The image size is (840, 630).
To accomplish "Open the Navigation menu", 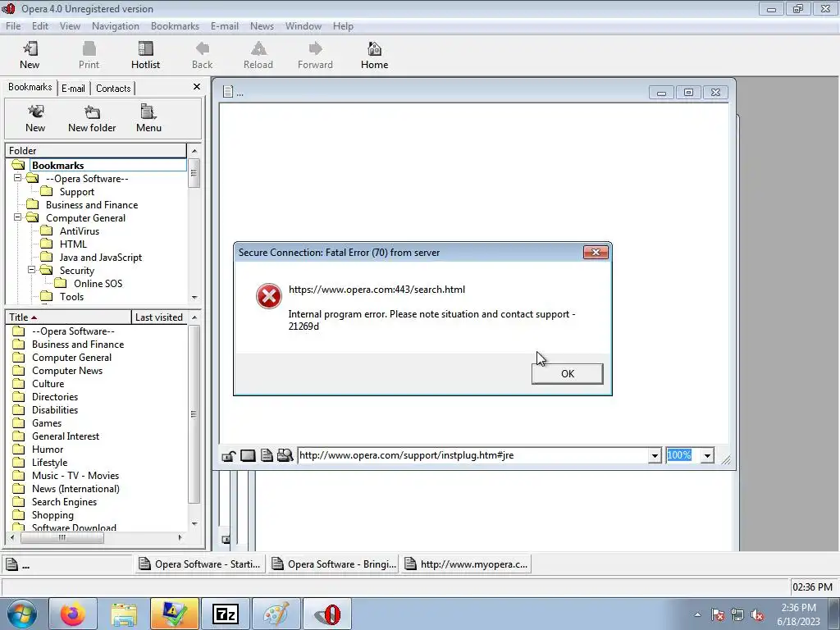I will coord(115,26).
